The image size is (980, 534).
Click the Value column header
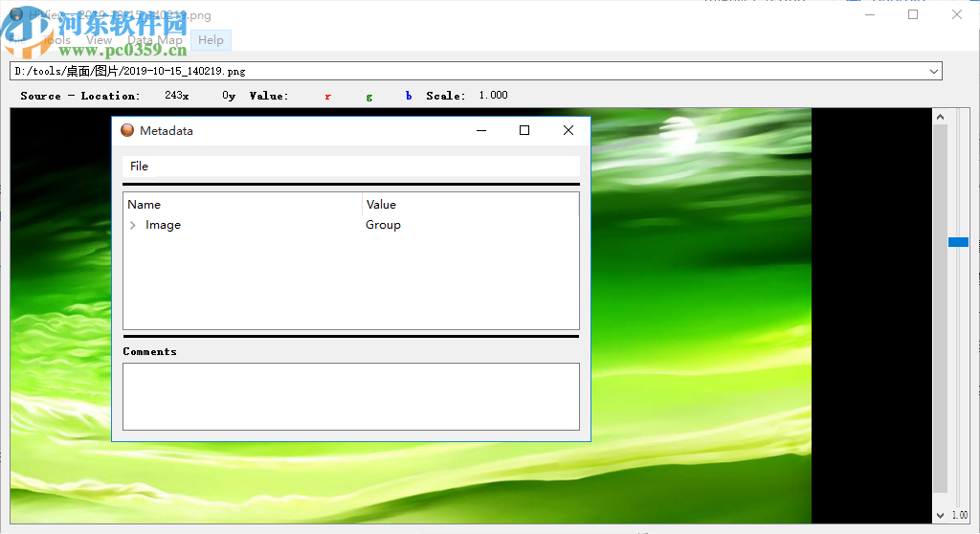click(471, 205)
